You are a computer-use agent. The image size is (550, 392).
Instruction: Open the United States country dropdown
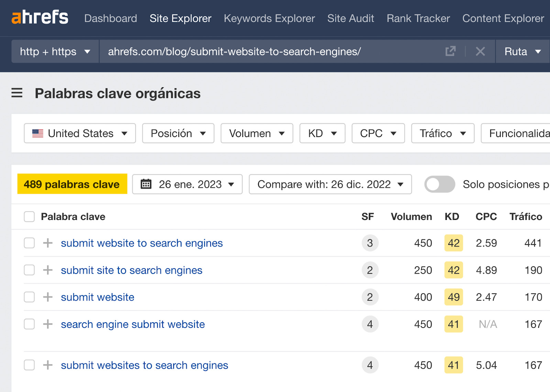click(80, 133)
